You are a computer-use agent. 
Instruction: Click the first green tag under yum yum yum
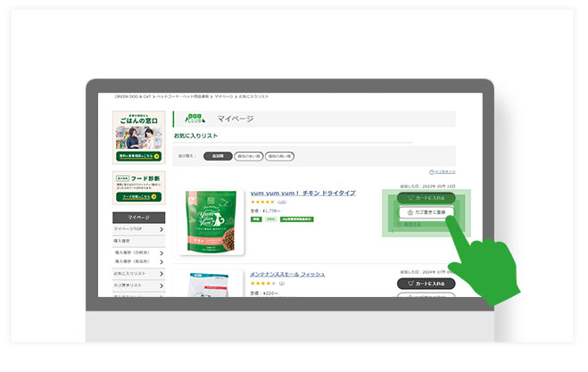[256, 219]
